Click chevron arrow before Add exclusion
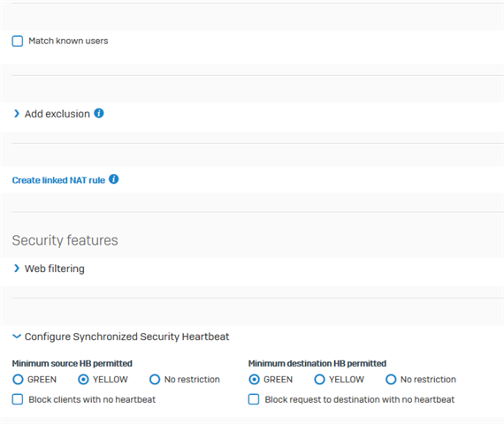 click(17, 113)
